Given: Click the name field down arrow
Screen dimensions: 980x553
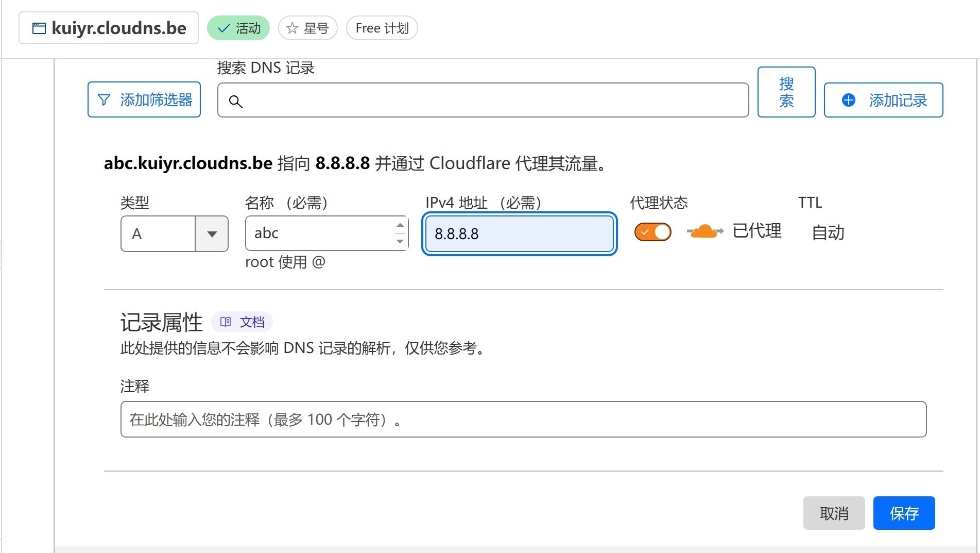Looking at the screenshot, I should (x=400, y=241).
